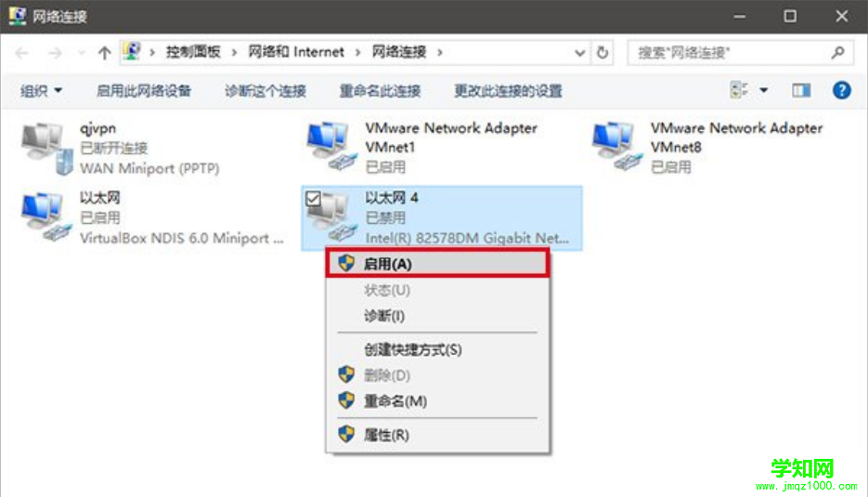Show the preview pane icon
The image size is (868, 497).
pos(801,90)
